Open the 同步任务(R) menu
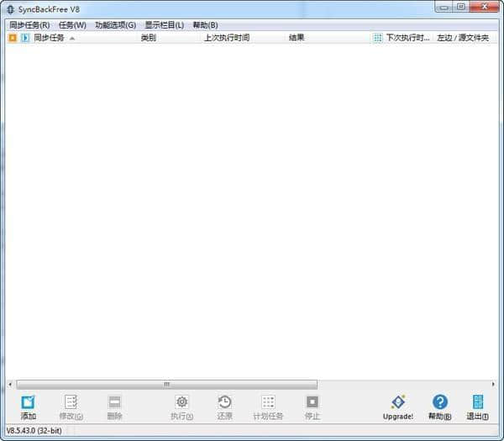Viewport: 504px width, 441px height. click(x=29, y=25)
